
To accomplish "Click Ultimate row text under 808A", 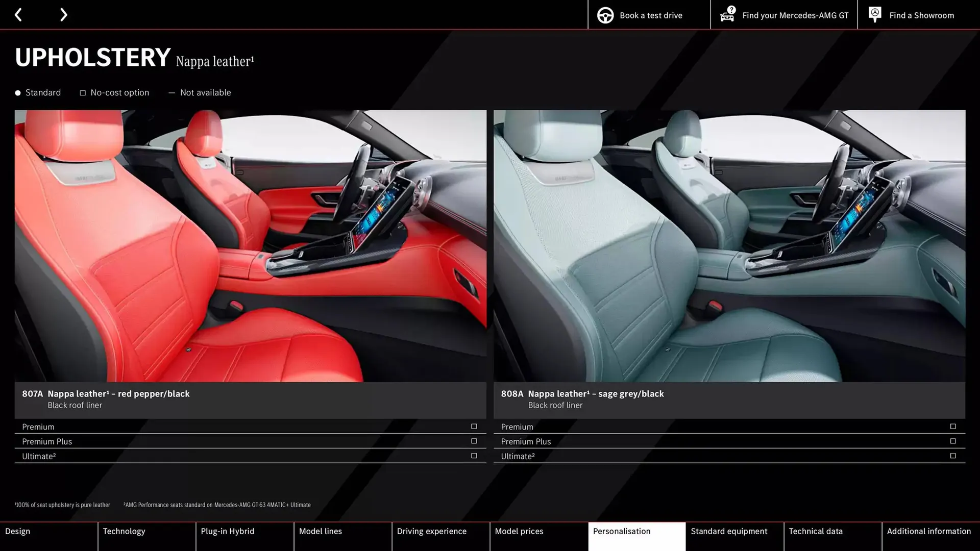I will [x=518, y=457].
